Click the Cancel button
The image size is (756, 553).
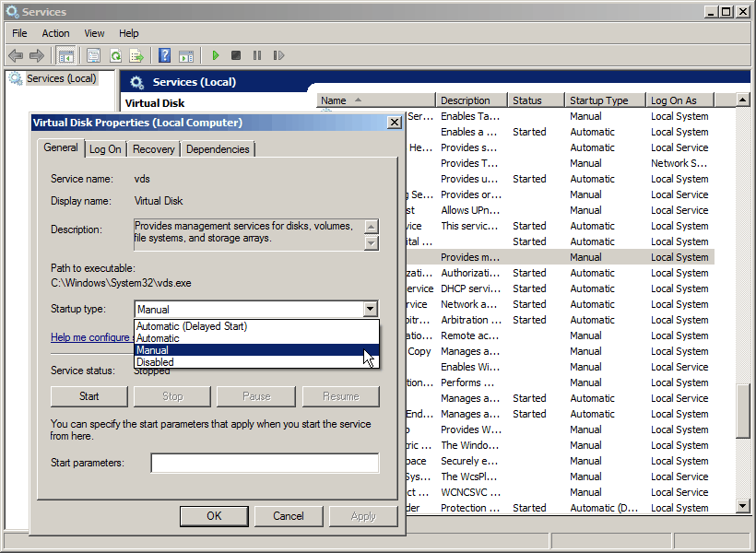pos(289,516)
